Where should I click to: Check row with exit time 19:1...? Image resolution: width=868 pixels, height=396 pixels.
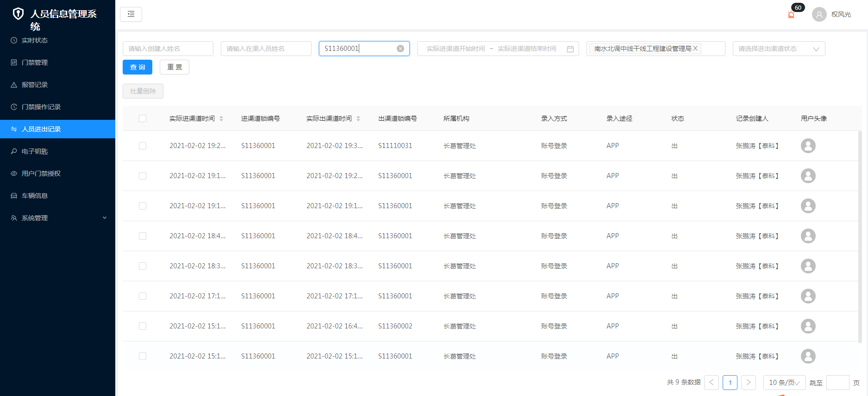143,206
